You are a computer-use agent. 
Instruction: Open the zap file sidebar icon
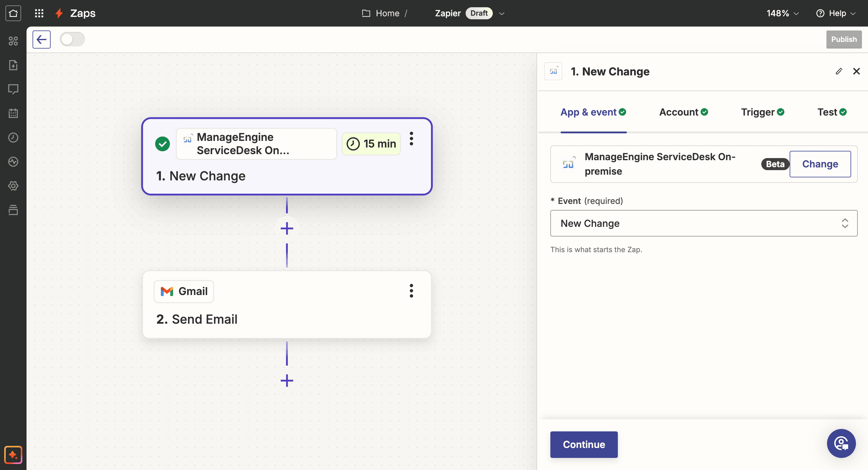(13, 65)
